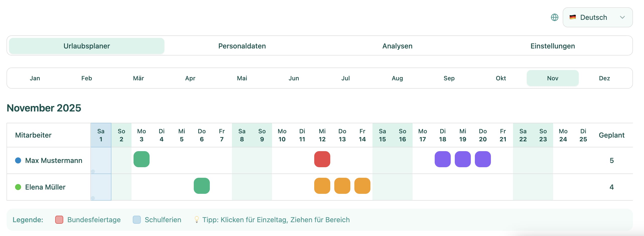Open the Deutsch language dropdown
This screenshot has height=236, width=644.
click(597, 17)
